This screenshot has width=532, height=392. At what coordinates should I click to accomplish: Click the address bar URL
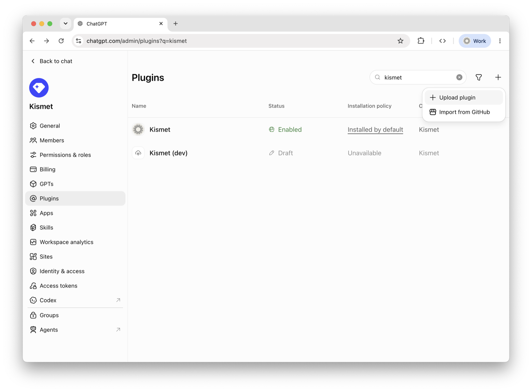(137, 41)
